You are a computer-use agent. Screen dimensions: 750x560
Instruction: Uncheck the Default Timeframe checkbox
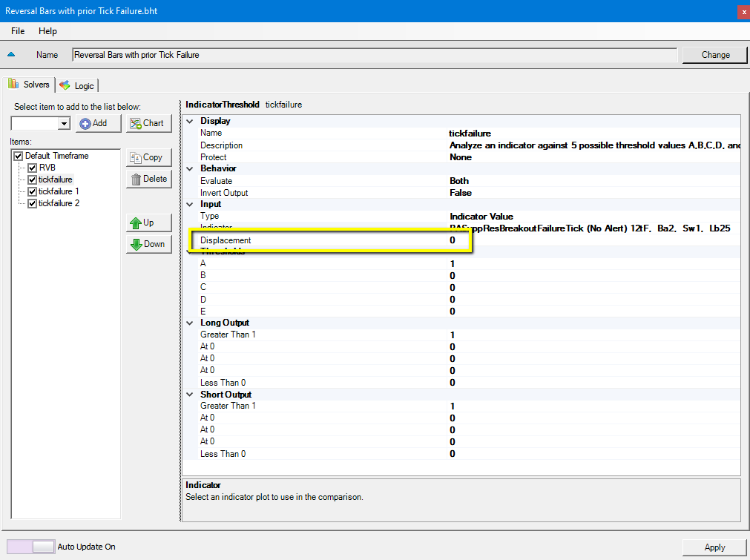tap(19, 156)
